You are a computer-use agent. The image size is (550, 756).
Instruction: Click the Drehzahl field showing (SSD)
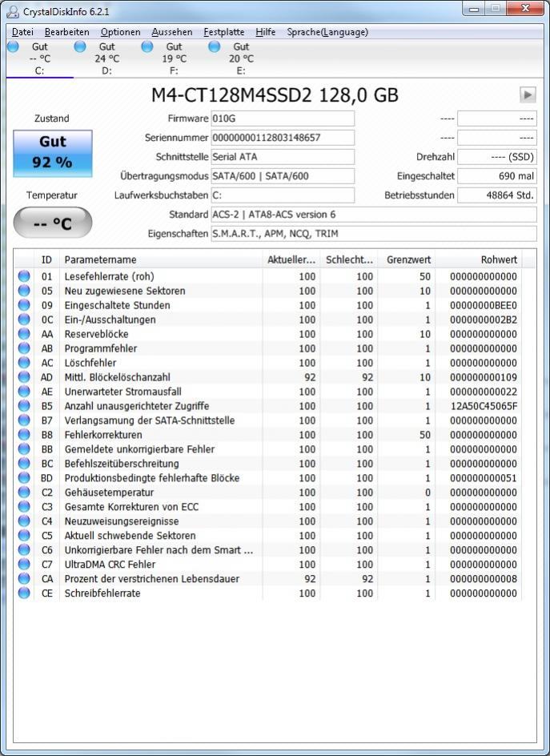[x=497, y=157]
